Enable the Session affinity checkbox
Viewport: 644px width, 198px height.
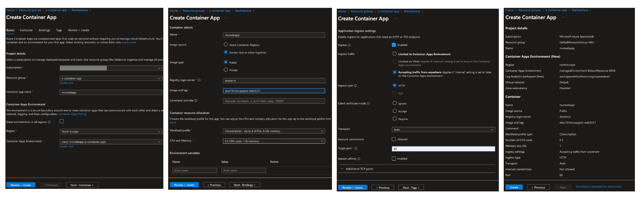[394, 158]
